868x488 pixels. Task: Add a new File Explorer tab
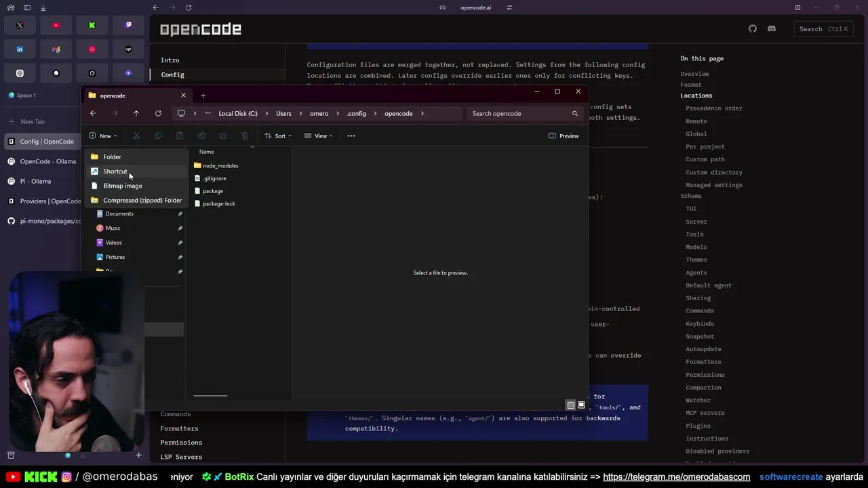tap(203, 96)
